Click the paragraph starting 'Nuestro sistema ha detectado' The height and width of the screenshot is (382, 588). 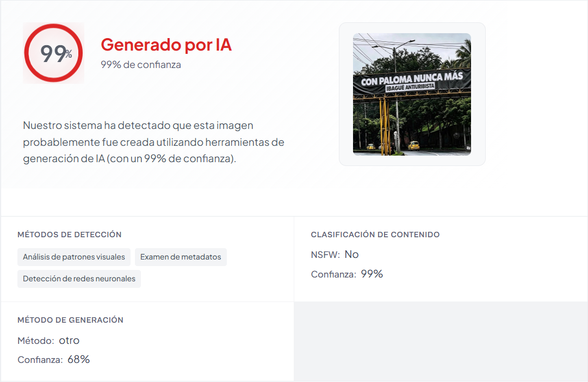click(x=153, y=142)
